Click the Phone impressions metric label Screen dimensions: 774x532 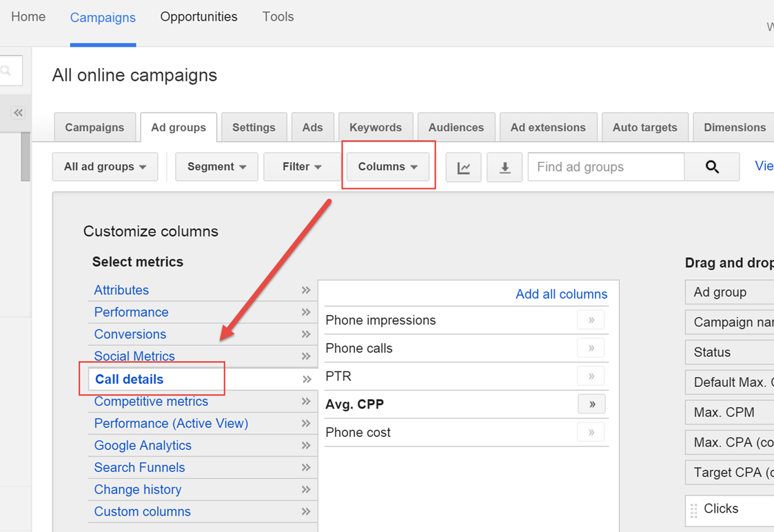tap(380, 320)
